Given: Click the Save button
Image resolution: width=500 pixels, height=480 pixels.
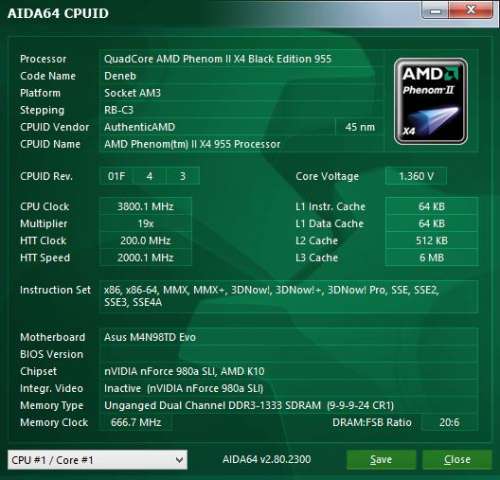Looking at the screenshot, I should pyautogui.click(x=381, y=460).
